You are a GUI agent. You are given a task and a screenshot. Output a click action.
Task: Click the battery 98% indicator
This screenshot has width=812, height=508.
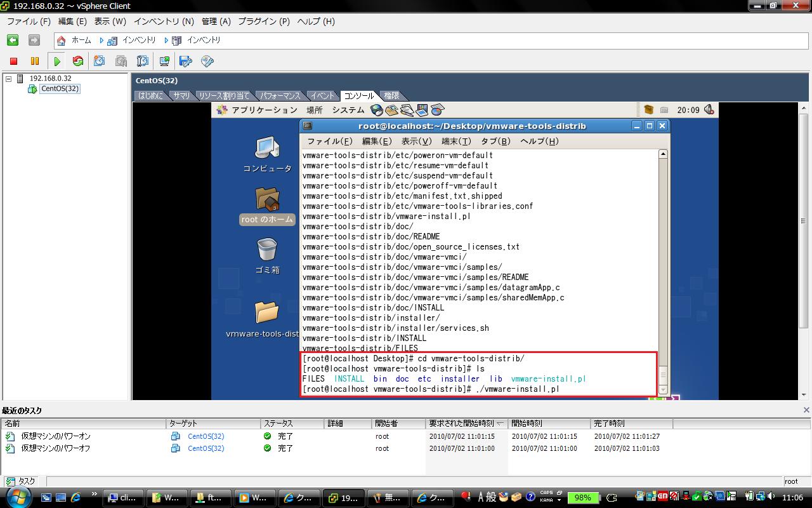tap(582, 498)
